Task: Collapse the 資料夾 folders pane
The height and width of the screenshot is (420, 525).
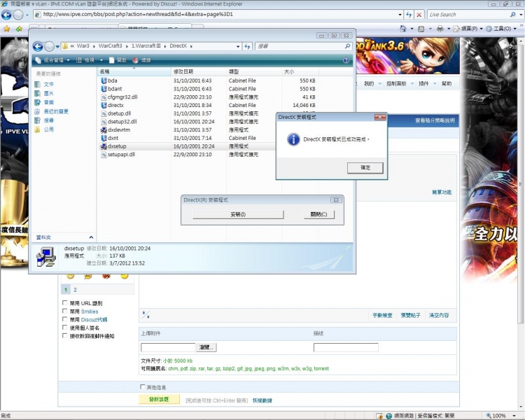Action: pos(91,237)
